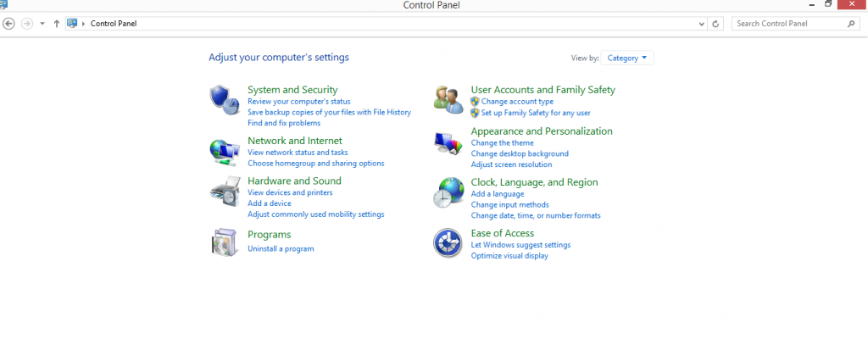Open the Network and Internet globe icon
Screen dimensions: 868x345
[x=224, y=152]
